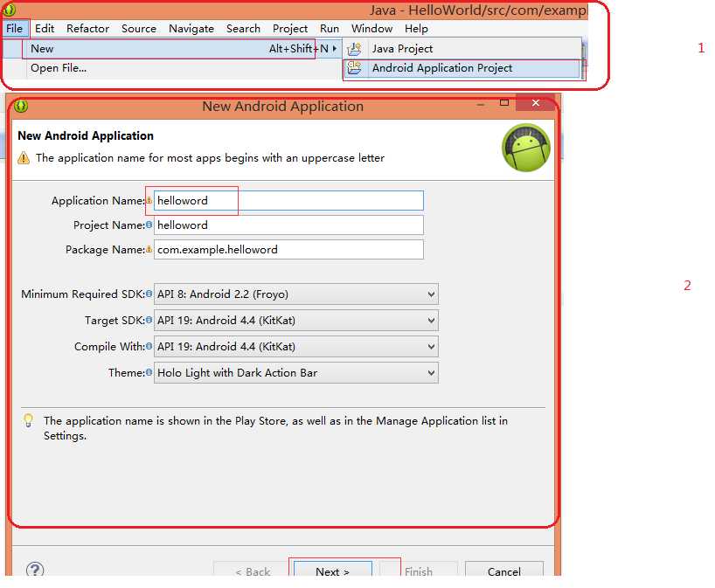Screen dimensions: 715x588
Task: Open the File menu
Action: [15, 29]
